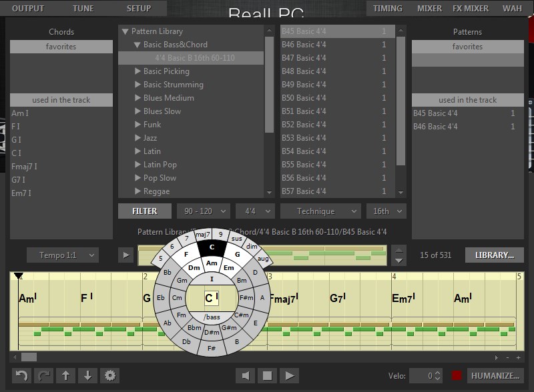
Task: Expand the Basic Picking folder
Action: (x=138, y=71)
